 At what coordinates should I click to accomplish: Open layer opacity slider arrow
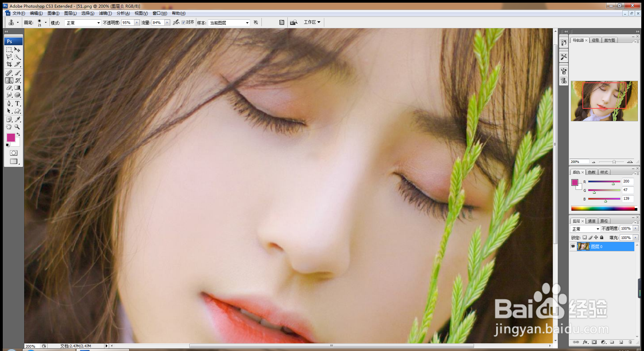coord(635,228)
